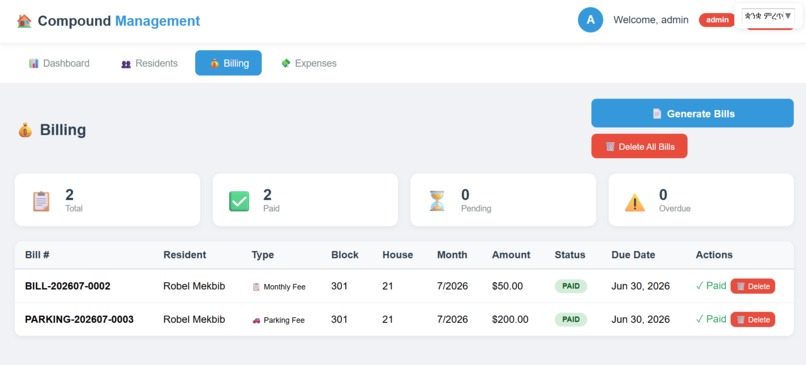Click the Welcome, admin text

[651, 20]
